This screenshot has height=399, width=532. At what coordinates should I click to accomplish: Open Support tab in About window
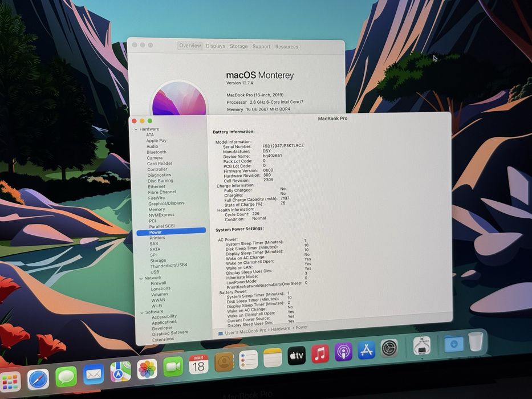(x=261, y=47)
